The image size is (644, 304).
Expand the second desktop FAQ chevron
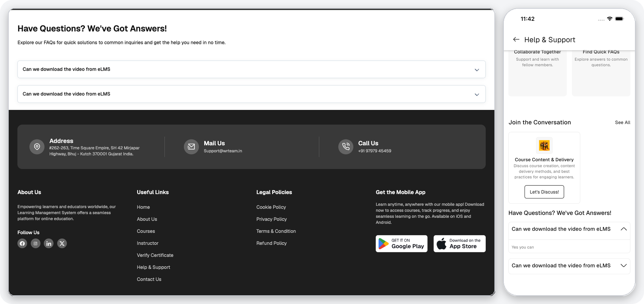point(477,95)
